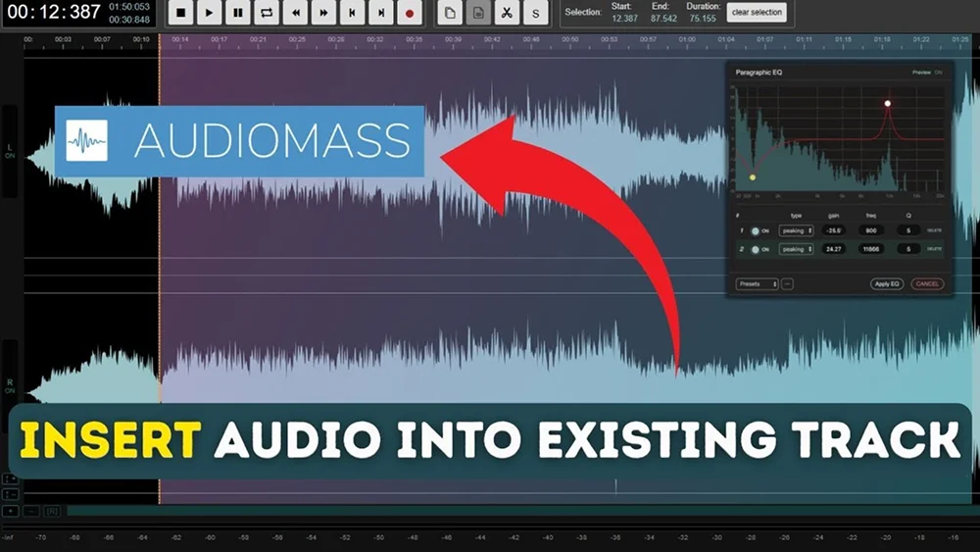The image size is (980, 552).
Task: Click the paste icon in the toolbar
Action: 479,13
